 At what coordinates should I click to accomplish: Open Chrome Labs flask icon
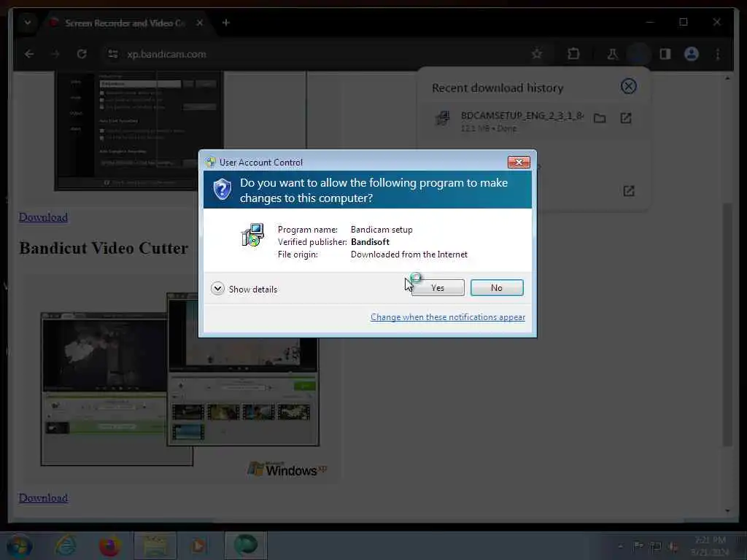[x=612, y=54]
